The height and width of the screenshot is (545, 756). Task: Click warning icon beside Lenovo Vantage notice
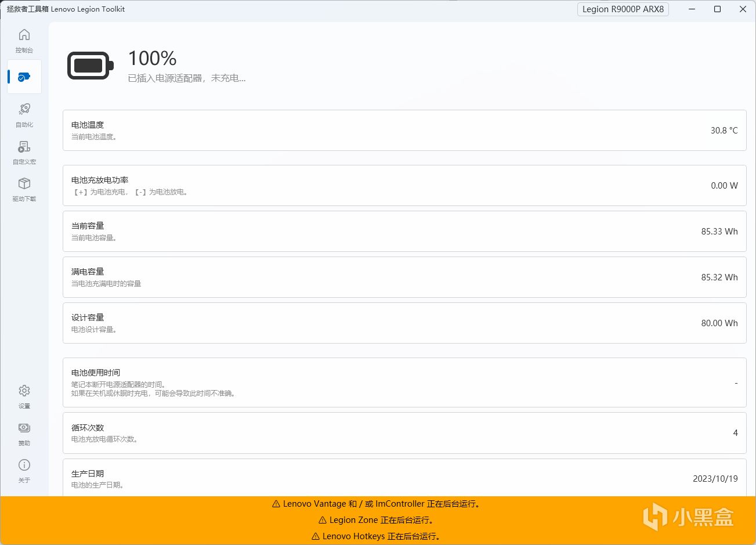(x=276, y=504)
